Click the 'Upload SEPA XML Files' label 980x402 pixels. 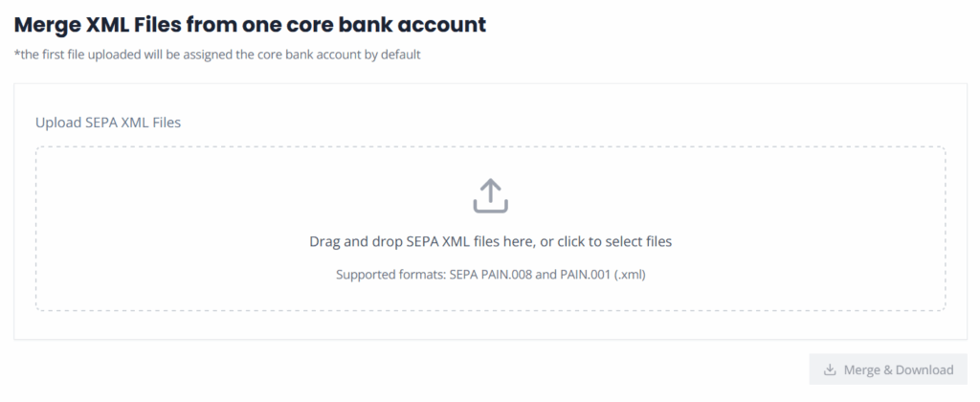[108, 123]
